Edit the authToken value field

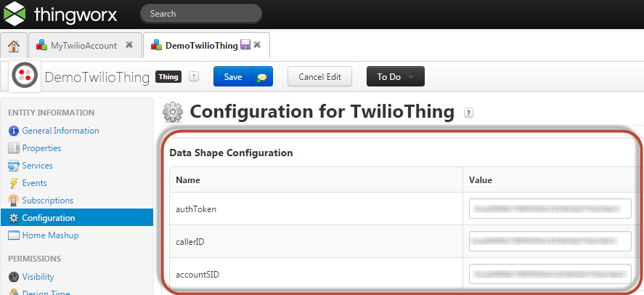[550, 209]
